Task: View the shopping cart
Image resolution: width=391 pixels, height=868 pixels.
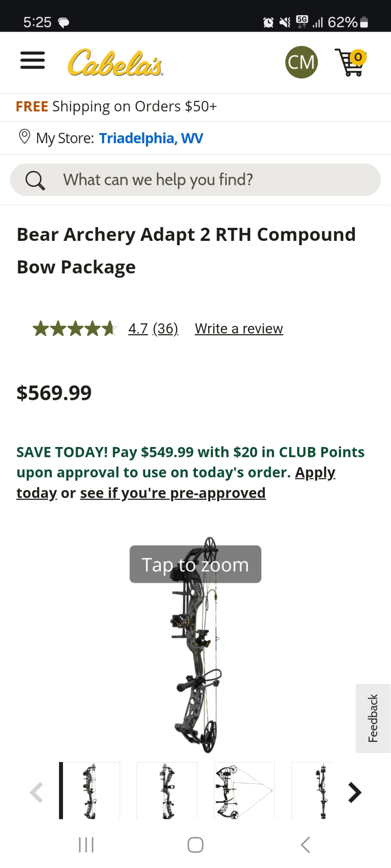Action: tap(350, 62)
